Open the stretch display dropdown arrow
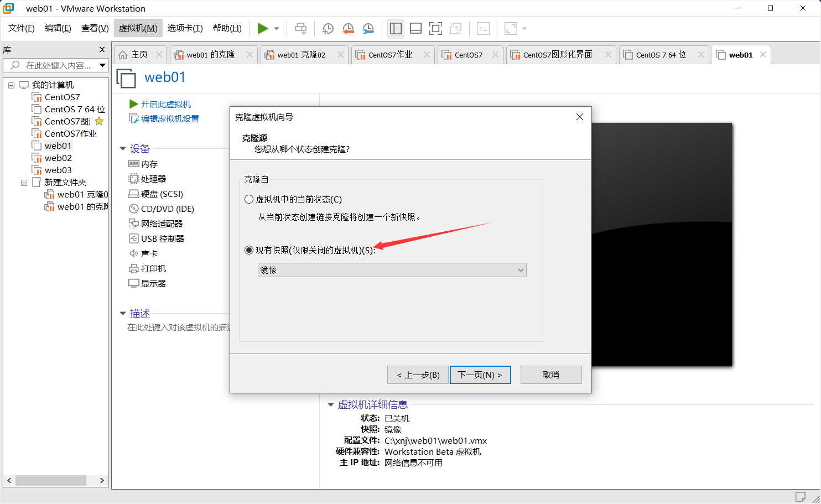The image size is (821, 504). click(x=524, y=29)
